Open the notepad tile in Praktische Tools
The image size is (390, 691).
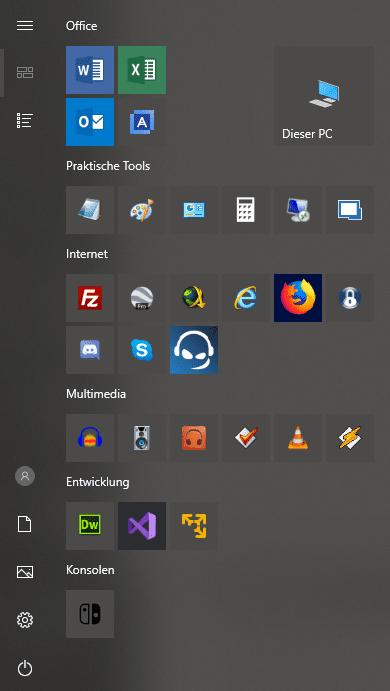click(90, 210)
